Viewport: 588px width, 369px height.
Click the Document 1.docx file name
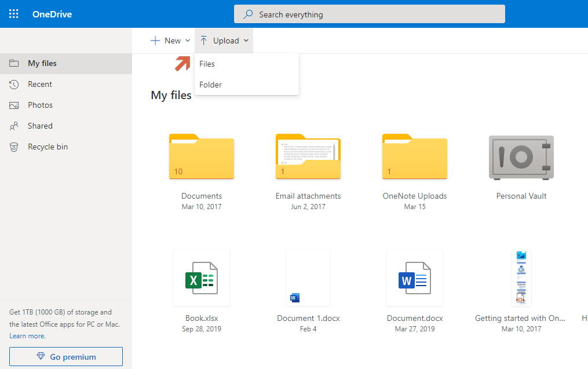[308, 318]
